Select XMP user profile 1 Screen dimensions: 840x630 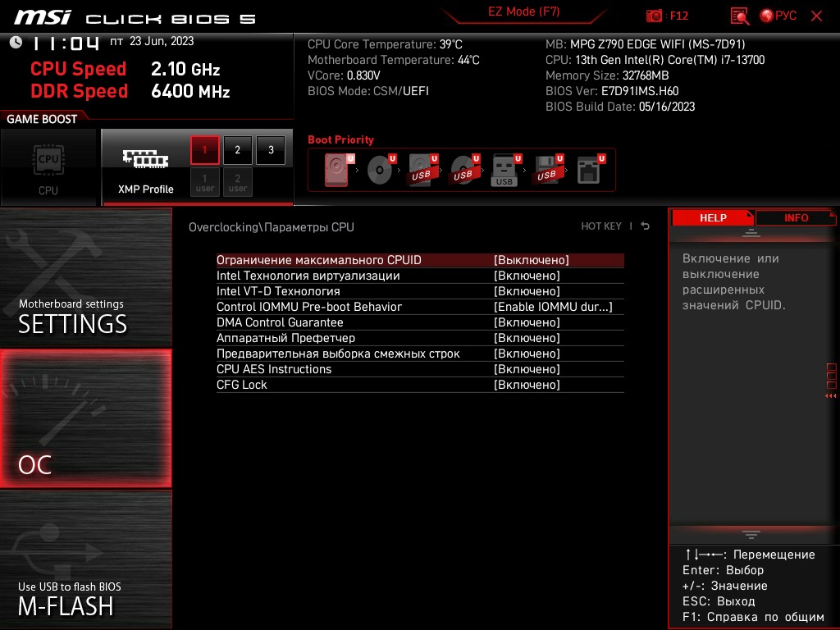tap(204, 182)
